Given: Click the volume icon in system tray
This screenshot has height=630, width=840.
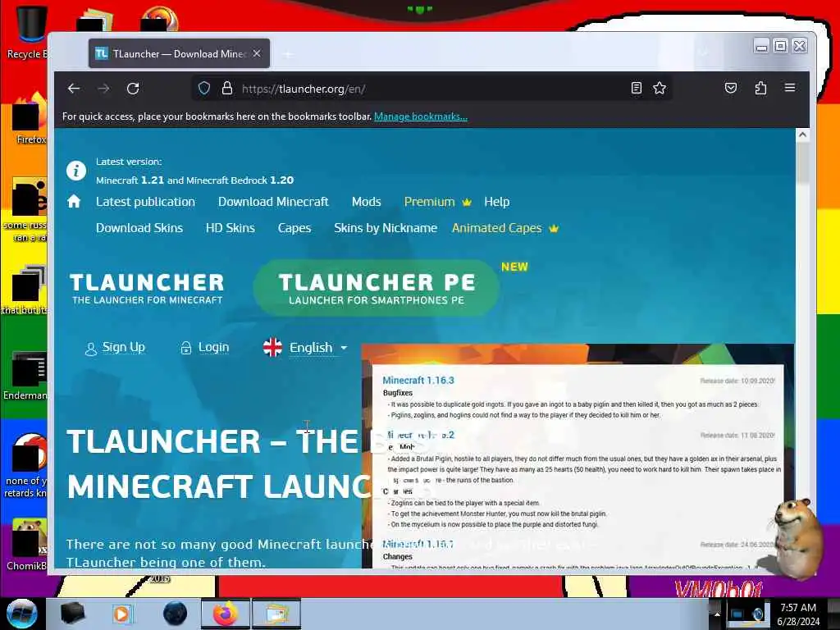Looking at the screenshot, I should click(759, 614).
